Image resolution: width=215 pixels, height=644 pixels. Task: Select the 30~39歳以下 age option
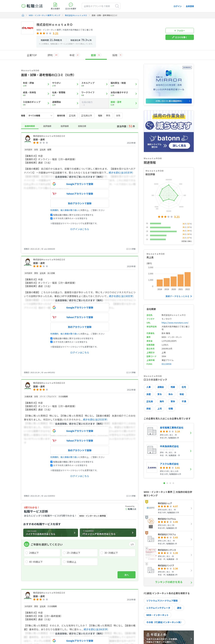point(117,553)
